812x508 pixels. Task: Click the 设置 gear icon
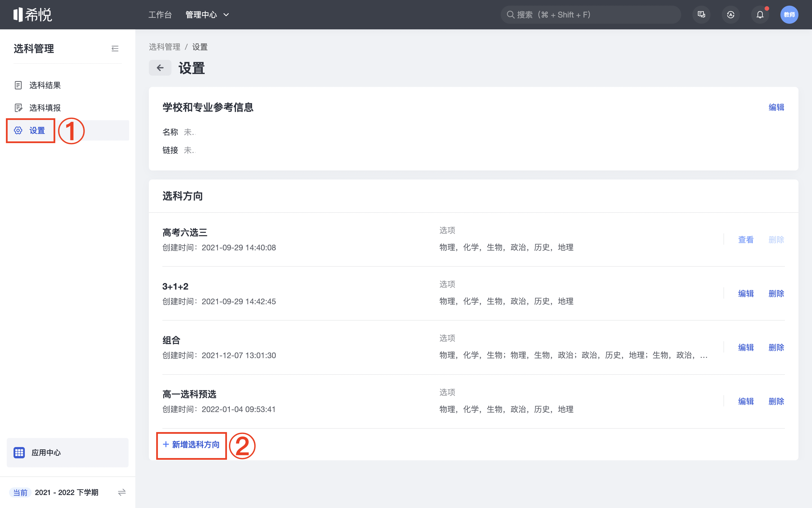[18, 130]
